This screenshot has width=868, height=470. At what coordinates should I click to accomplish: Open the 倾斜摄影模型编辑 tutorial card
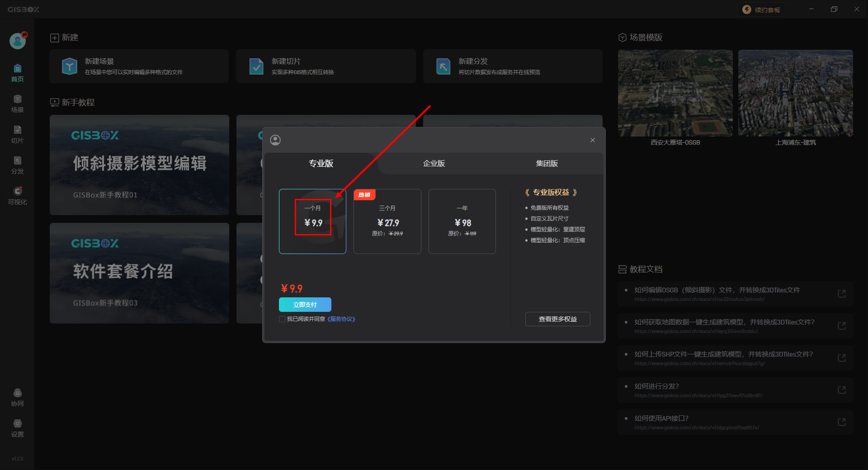pos(139,165)
